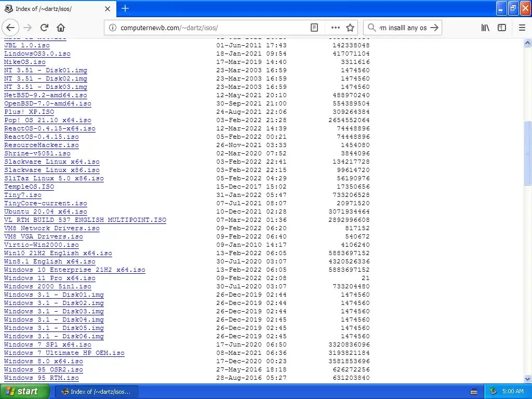Image resolution: width=532 pixels, height=399 pixels.
Task: Focus the search box text field
Action: tap(403, 28)
